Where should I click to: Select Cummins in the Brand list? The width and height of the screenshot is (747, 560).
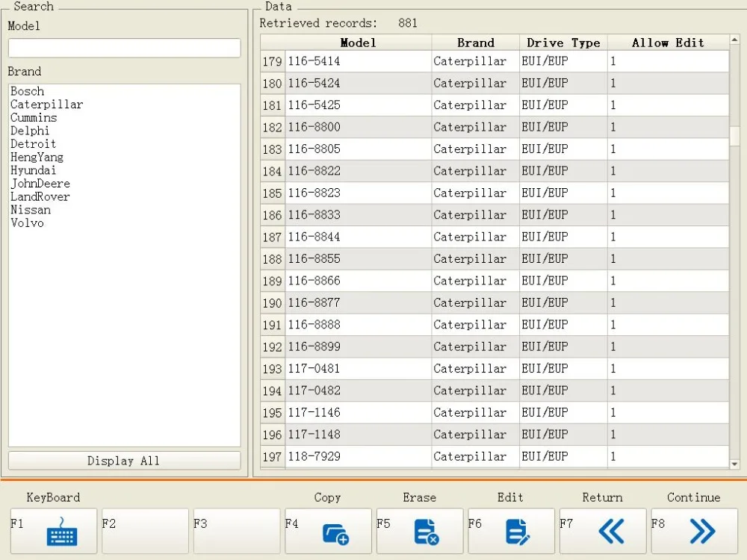34,118
